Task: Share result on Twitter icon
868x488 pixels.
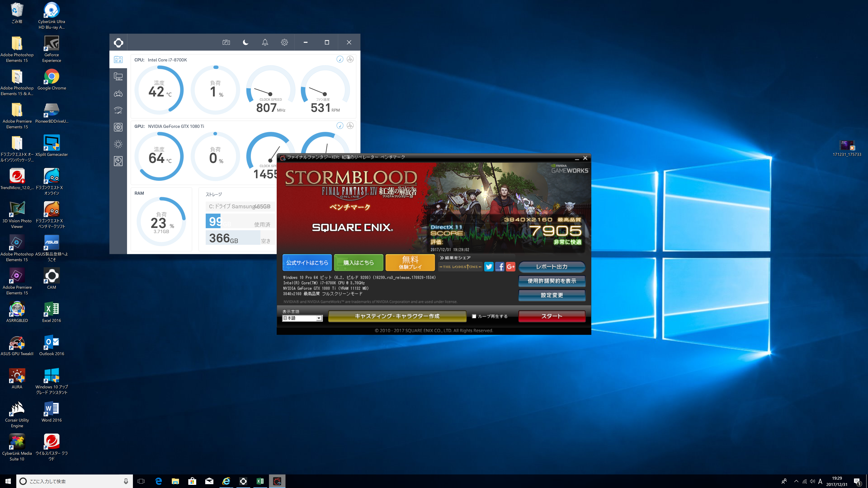Action: (488, 267)
